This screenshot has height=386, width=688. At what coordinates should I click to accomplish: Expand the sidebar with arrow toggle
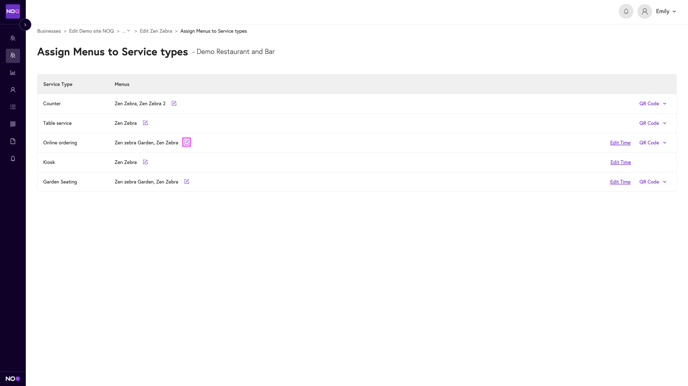click(x=25, y=25)
